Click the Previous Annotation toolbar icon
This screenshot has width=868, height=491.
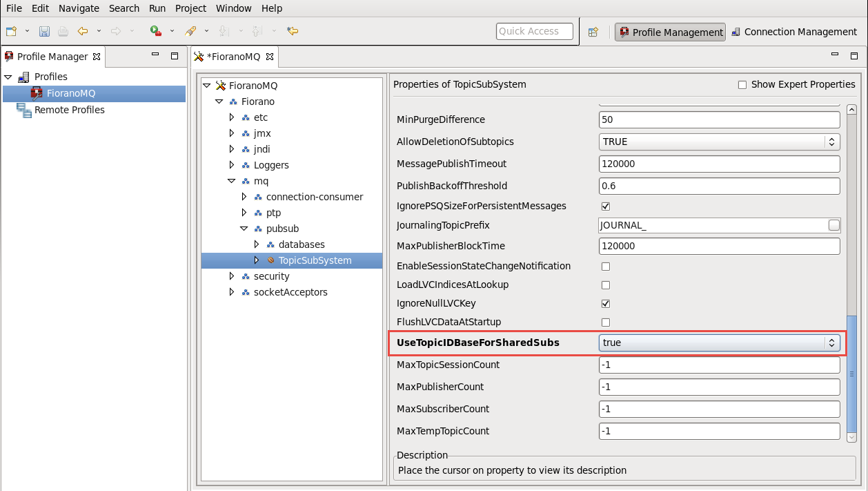pyautogui.click(x=257, y=31)
